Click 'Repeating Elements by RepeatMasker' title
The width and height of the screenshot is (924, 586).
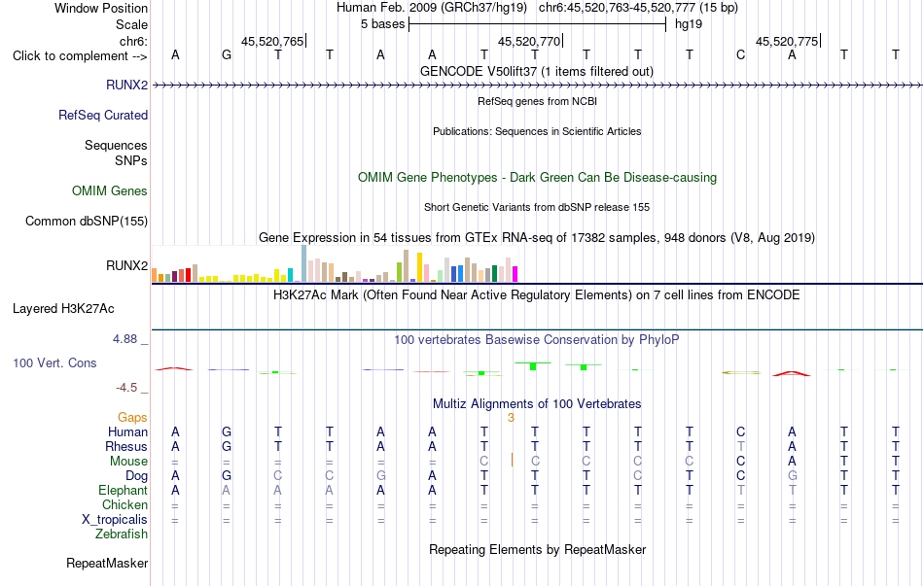click(537, 549)
